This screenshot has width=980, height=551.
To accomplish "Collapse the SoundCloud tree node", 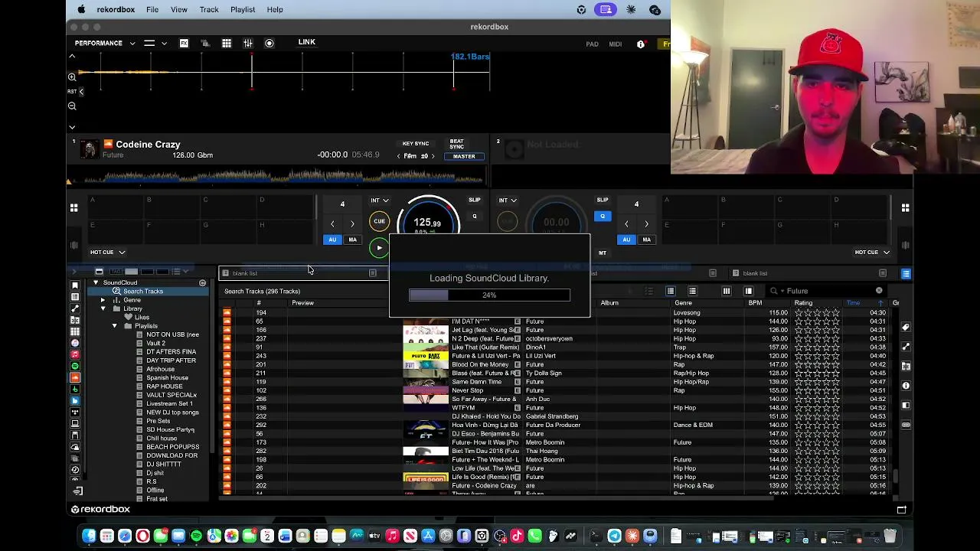I will (x=96, y=283).
